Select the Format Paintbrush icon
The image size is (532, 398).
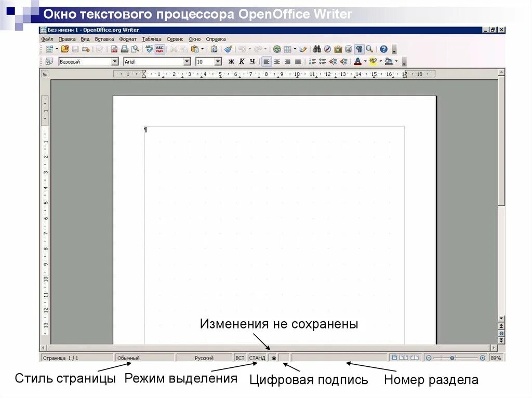coord(229,49)
